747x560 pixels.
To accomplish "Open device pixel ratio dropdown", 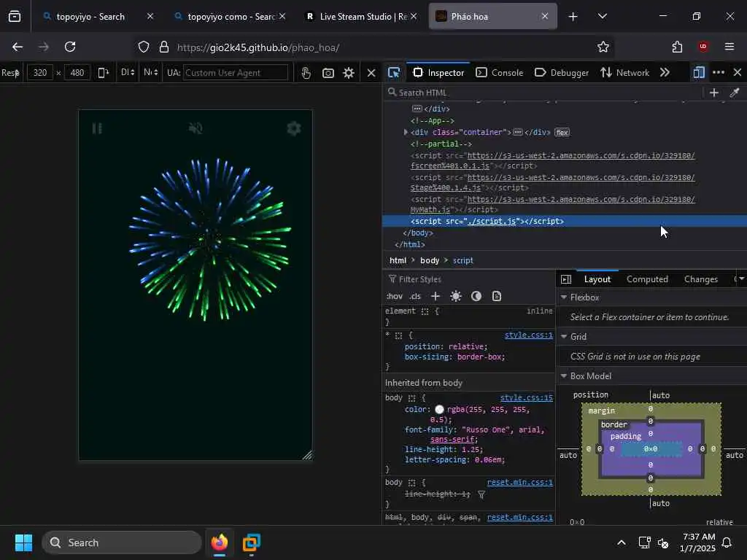I will [127, 72].
